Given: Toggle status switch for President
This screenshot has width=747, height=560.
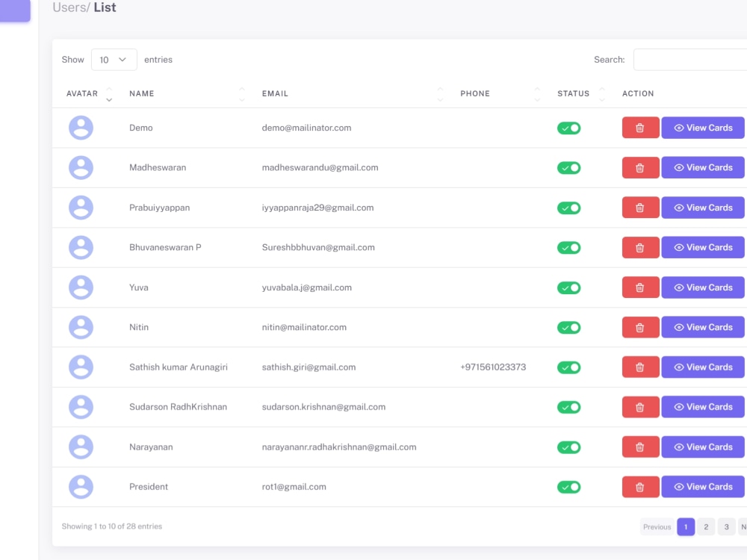Looking at the screenshot, I should [568, 487].
